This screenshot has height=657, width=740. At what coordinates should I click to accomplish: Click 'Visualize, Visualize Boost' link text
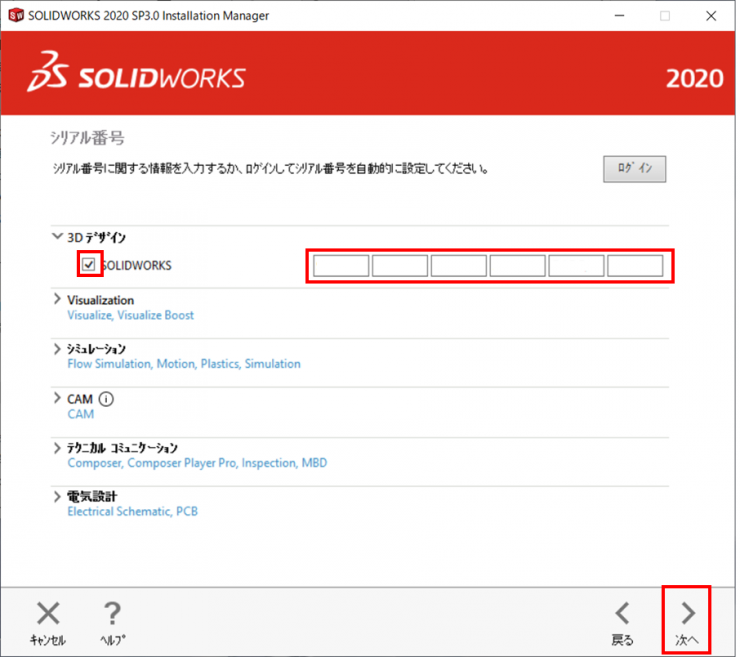click(x=131, y=315)
